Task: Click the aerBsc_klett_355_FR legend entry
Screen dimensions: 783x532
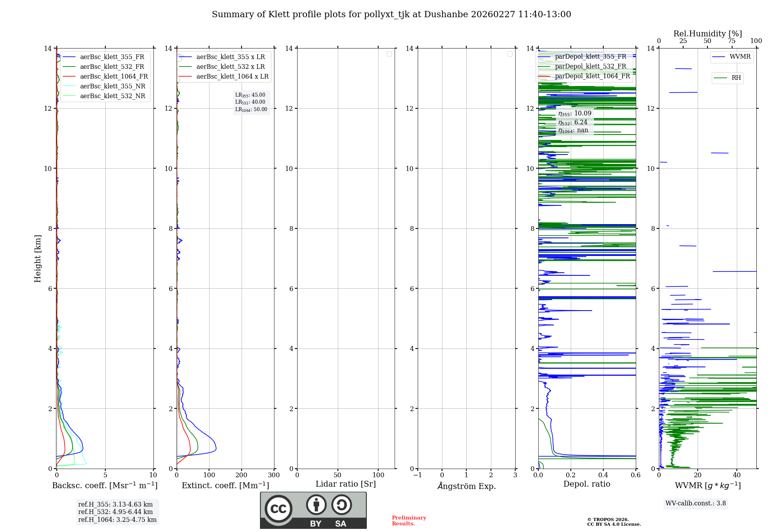Action: (x=112, y=57)
